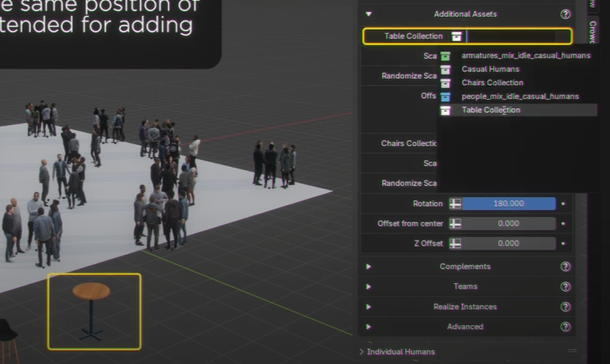
Task: Toggle attribute input icon for Rotation
Action: click(x=455, y=204)
